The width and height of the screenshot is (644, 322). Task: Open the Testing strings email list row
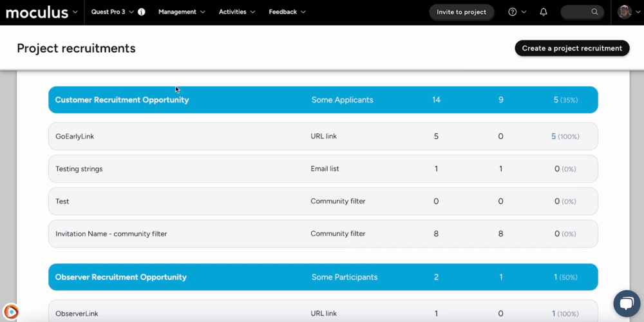pyautogui.click(x=79, y=169)
